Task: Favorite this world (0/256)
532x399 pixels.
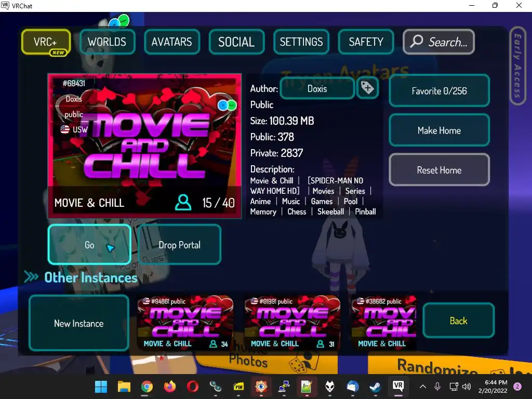Action: pyautogui.click(x=439, y=91)
